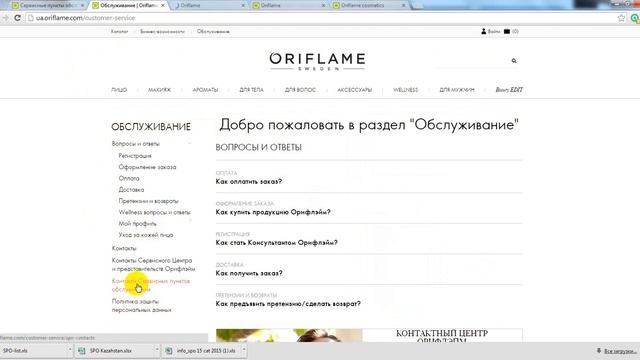This screenshot has height=360, width=640.
Task: Open the Каталог top link
Action: (119, 31)
